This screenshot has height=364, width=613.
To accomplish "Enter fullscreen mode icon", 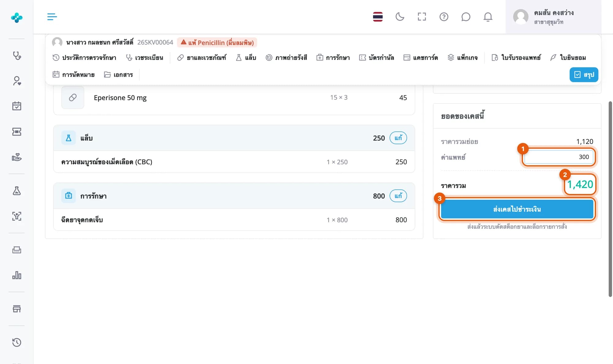I will click(x=422, y=17).
